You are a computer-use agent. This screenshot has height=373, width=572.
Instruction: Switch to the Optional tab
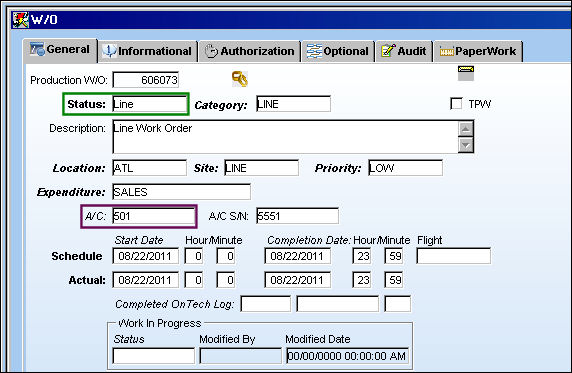tap(338, 51)
